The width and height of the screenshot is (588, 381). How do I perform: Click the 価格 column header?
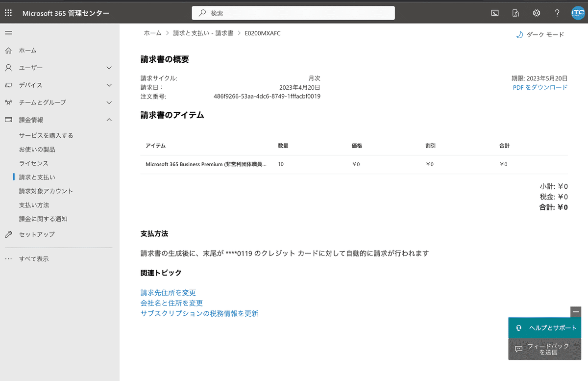(357, 146)
